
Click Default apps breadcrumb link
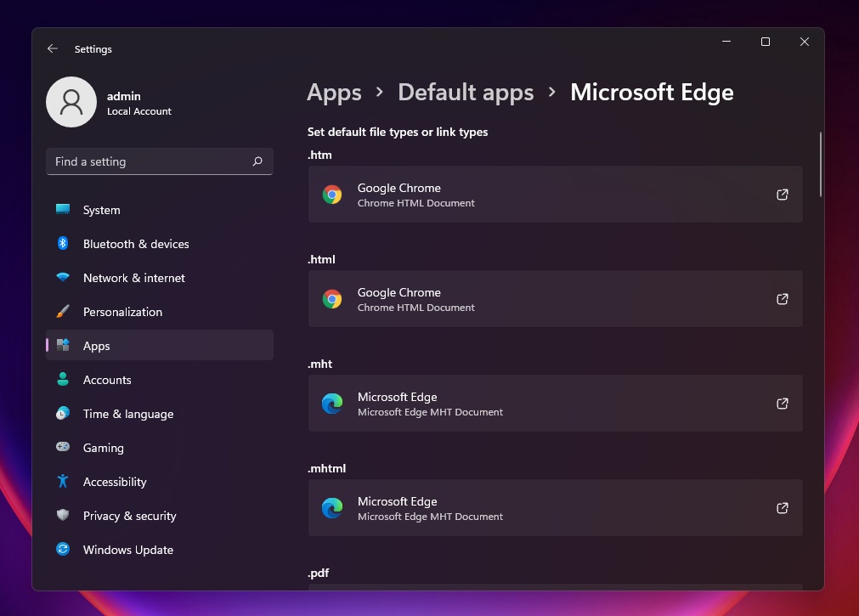pos(466,93)
